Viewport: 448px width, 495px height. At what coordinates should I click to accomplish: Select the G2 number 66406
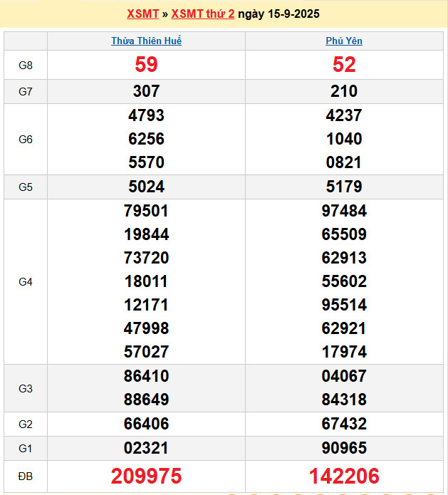pos(146,424)
